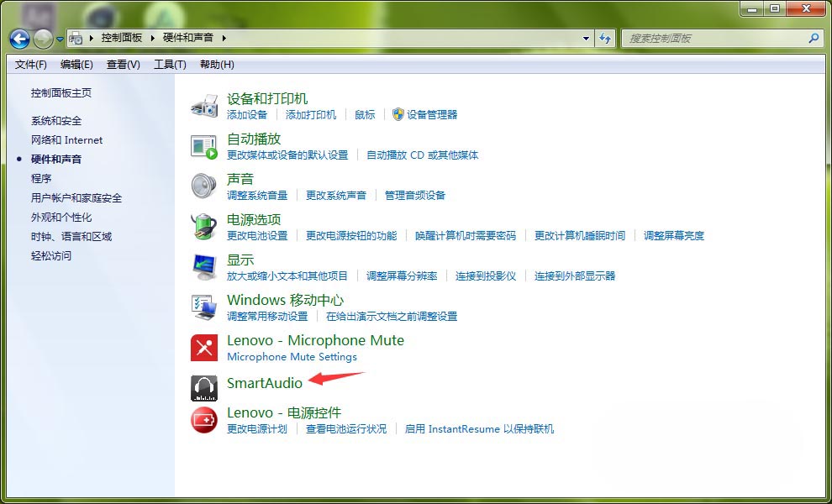Image resolution: width=832 pixels, height=504 pixels.
Task: Click the Power Options battery icon
Action: (204, 227)
